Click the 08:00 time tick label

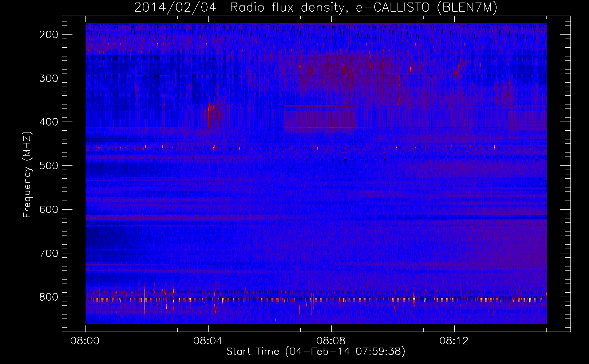pos(85,341)
